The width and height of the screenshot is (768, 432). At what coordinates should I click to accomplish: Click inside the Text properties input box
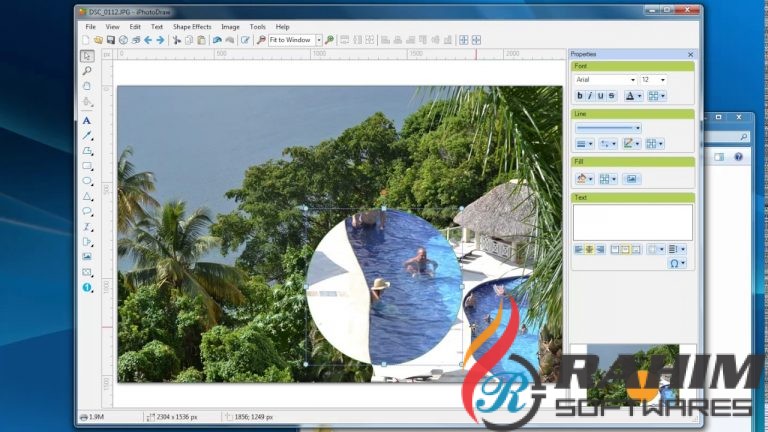(633, 223)
